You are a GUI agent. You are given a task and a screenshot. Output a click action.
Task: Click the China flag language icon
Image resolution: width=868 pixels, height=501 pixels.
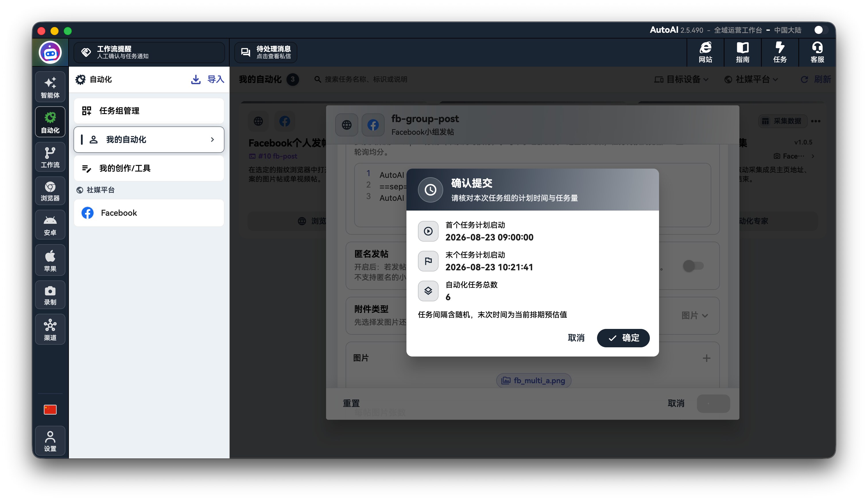click(50, 409)
